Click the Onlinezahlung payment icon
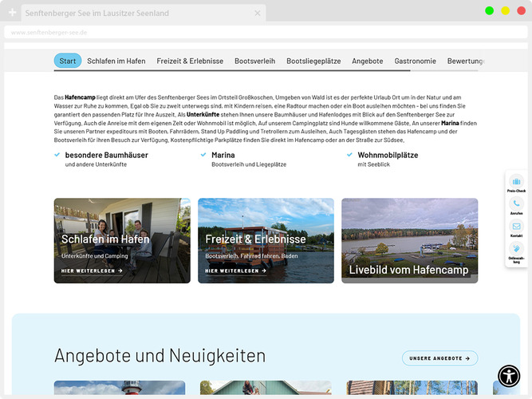Image resolution: width=532 pixels, height=399 pixels. coord(515,249)
